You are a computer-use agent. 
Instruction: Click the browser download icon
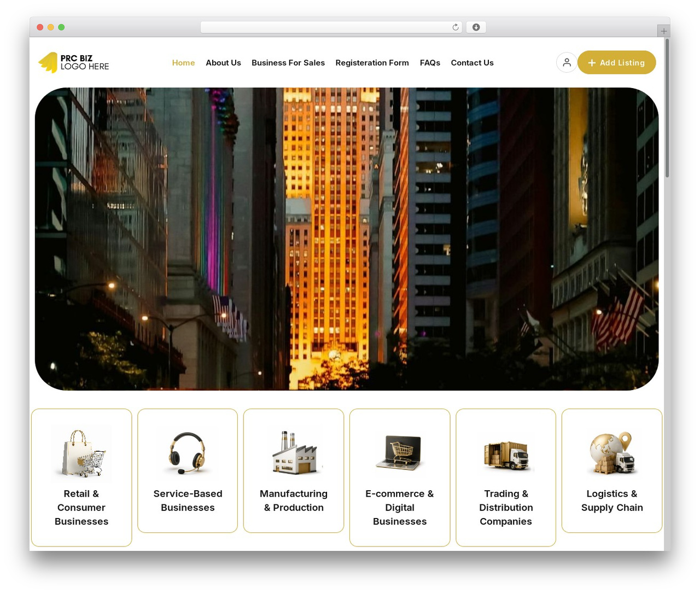[x=476, y=27]
